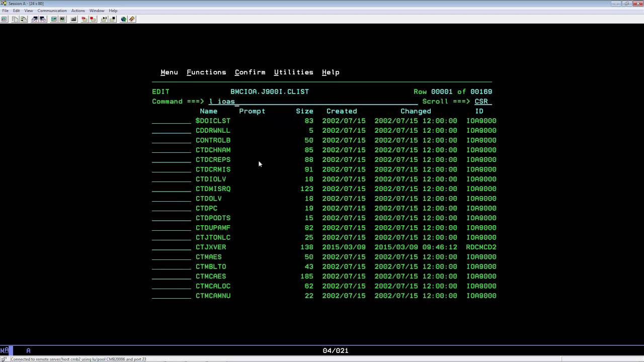Open the Color mapping toolbar icon

point(62,19)
